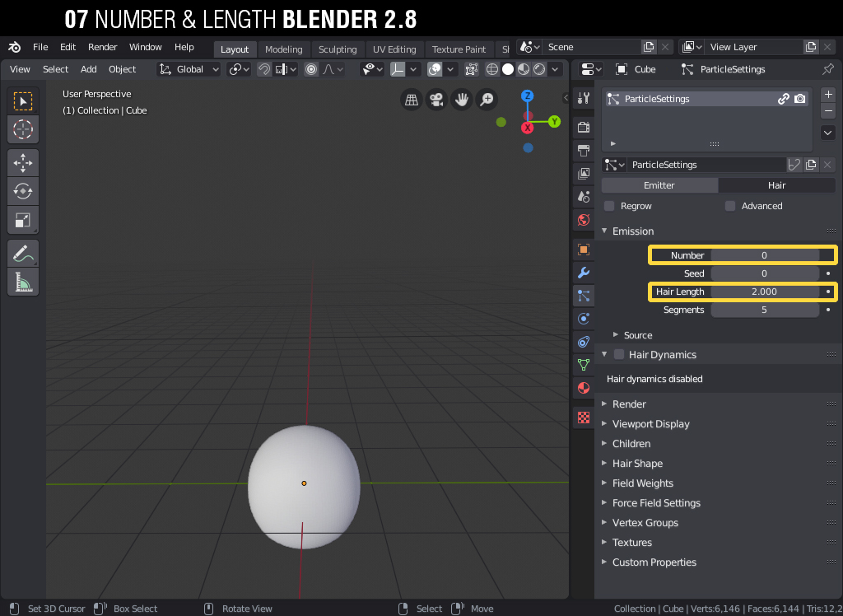The image size is (843, 616).
Task: Select the Rotate tool in left toolbar
Action: coord(23,191)
